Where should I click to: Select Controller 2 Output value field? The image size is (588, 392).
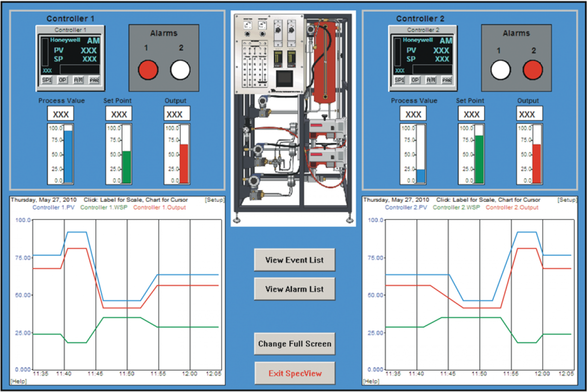pos(529,114)
